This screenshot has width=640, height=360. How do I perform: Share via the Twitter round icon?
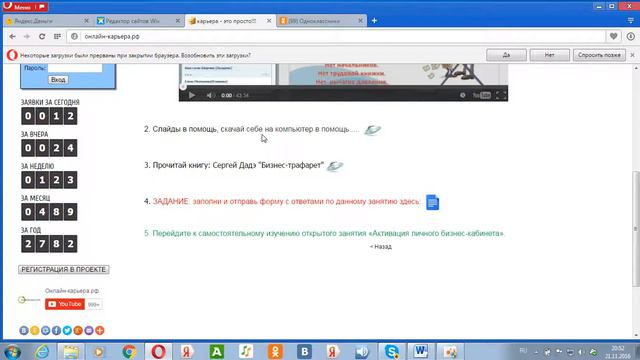point(67,330)
